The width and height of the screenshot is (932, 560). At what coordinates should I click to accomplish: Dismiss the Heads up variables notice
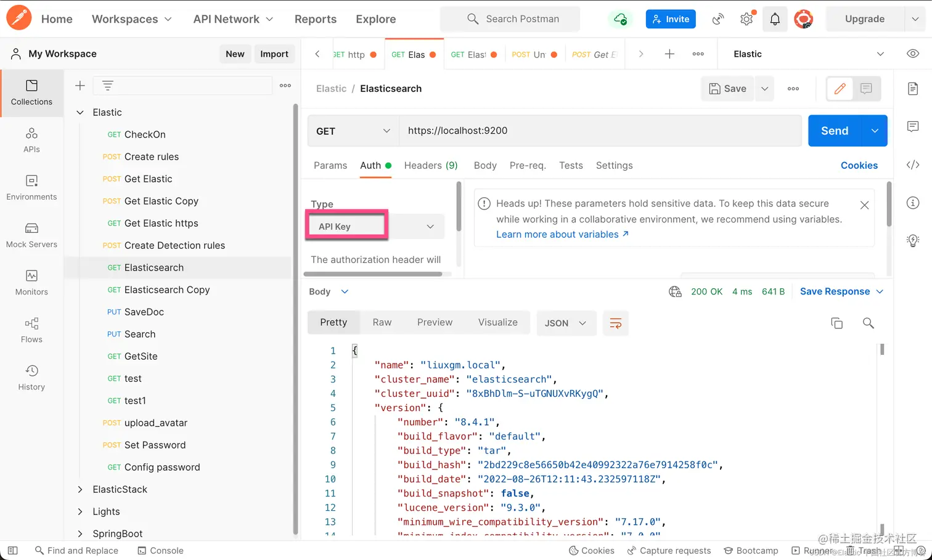coord(864,205)
